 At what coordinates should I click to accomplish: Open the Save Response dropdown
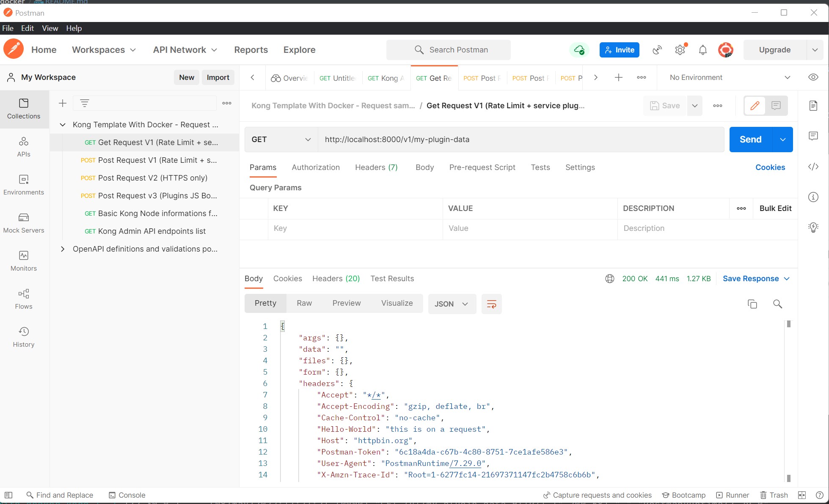pos(756,279)
